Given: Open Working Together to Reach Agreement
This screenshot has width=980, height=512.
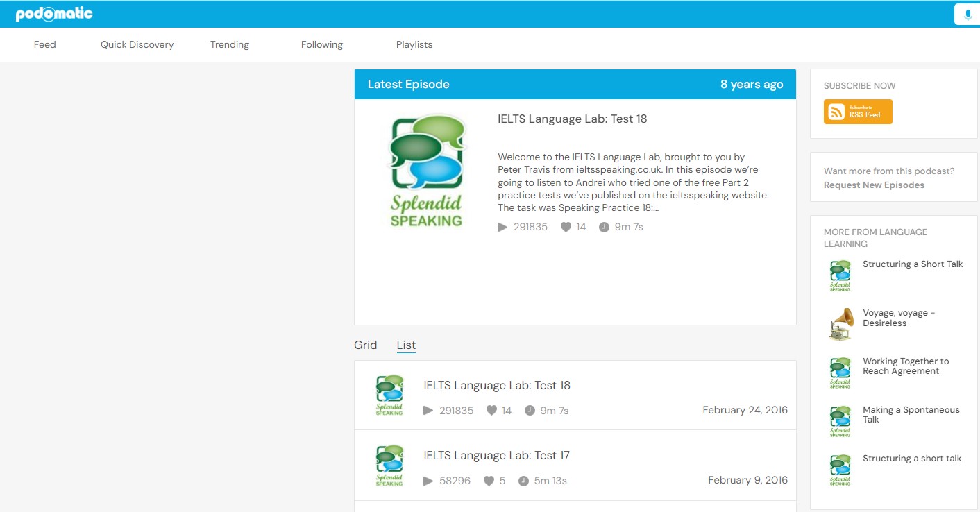Looking at the screenshot, I should click(905, 366).
